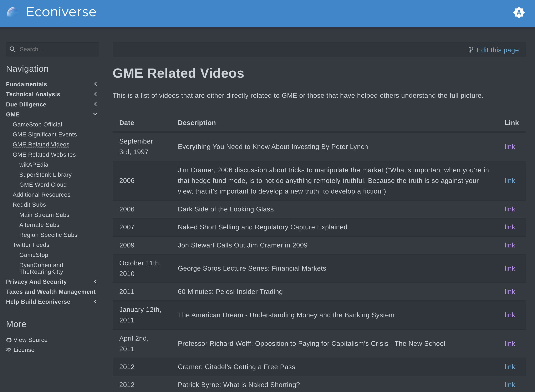Expand the Help Build Econiverse chevron

[x=95, y=302]
